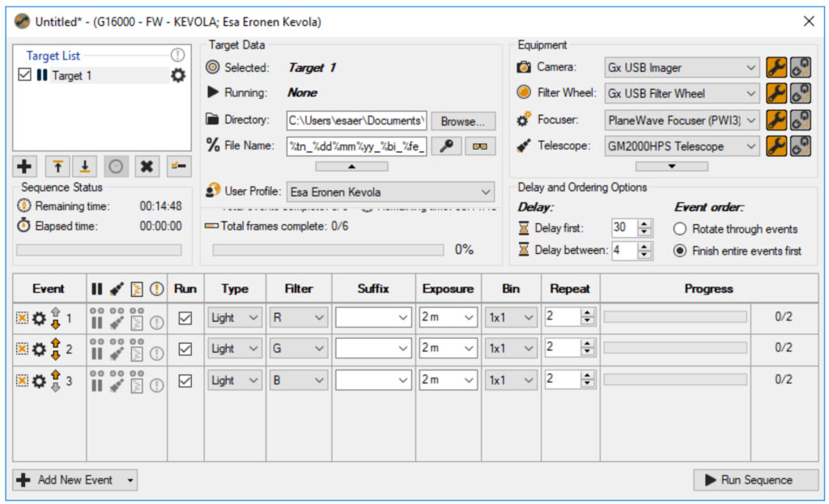This screenshot has height=504, width=829.
Task: Click the add target plus icon
Action: pyautogui.click(x=25, y=166)
